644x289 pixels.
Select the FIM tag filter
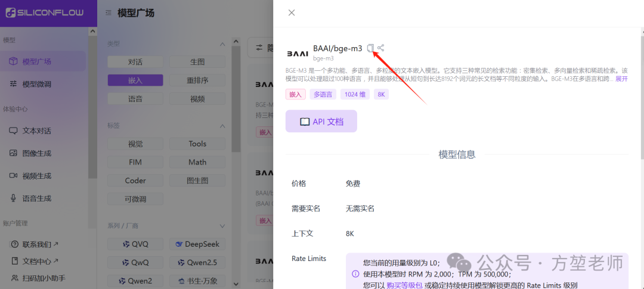(x=135, y=162)
